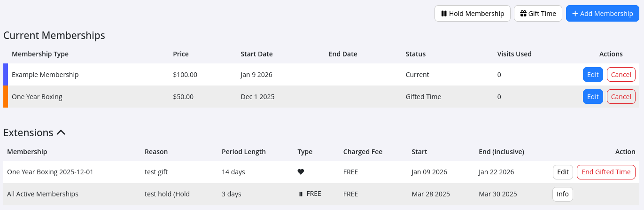644x210 pixels.
Task: Cancel the Example Membership
Action: pos(621,75)
